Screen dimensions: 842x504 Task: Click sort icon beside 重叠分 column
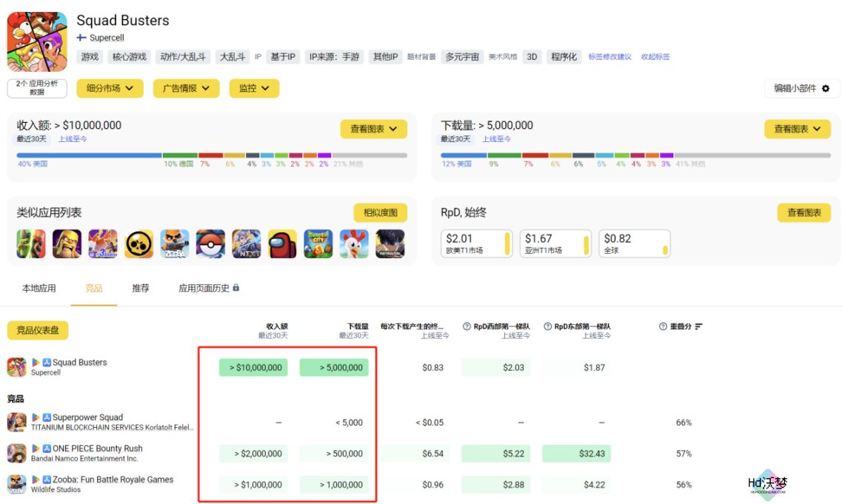coord(698,326)
